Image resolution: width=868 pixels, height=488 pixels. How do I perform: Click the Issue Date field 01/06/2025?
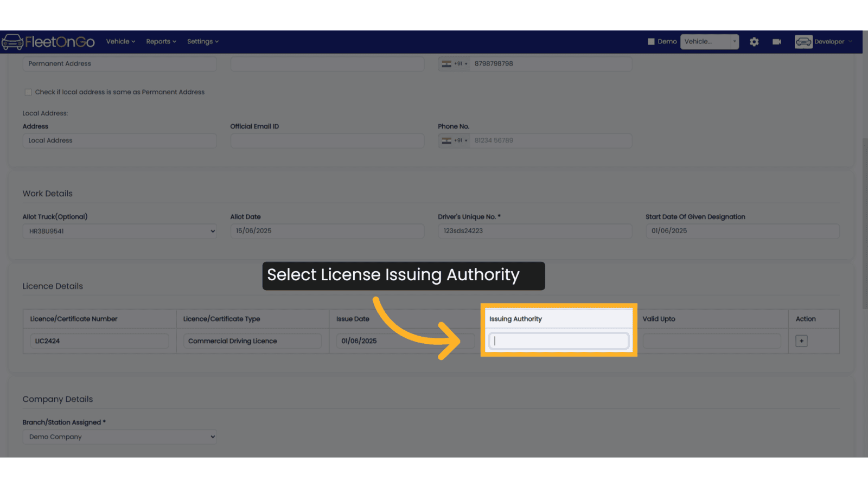pos(405,341)
